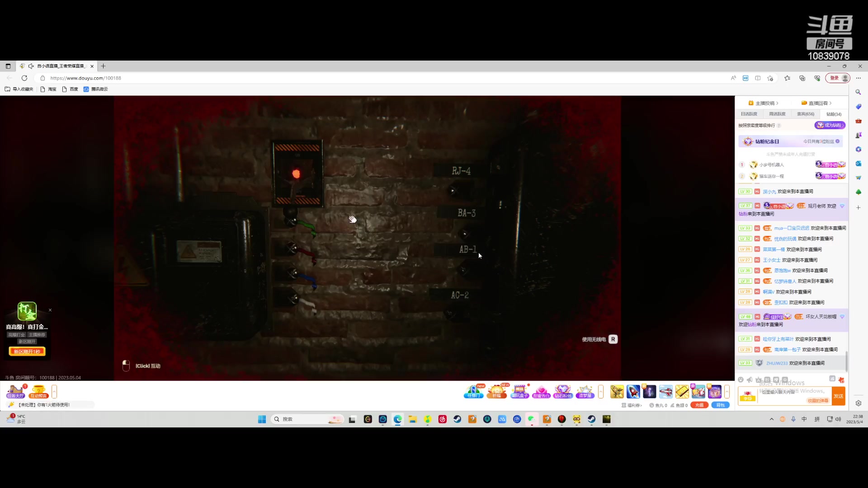This screenshot has width=868, height=488.
Task: Open 导入收藏夹 bookmark folder
Action: (x=19, y=89)
